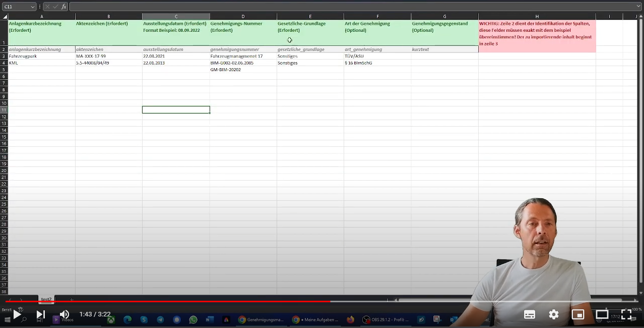
Task: Mute the video volume
Action: coord(65,315)
